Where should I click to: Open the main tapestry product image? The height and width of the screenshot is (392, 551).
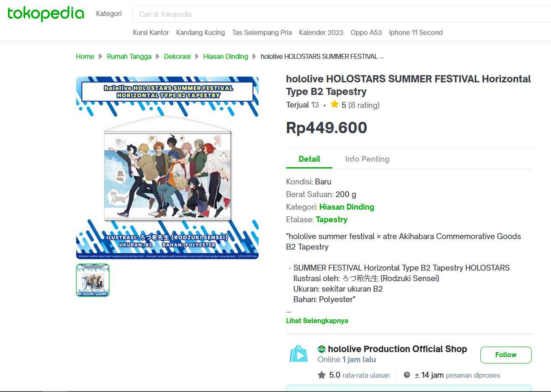[167, 168]
